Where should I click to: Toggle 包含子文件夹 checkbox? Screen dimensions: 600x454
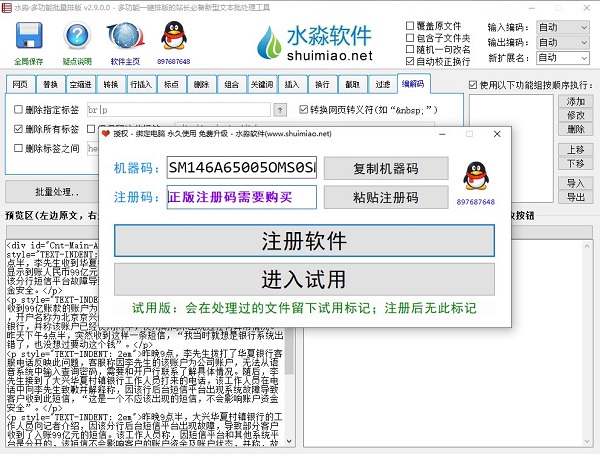(x=410, y=38)
